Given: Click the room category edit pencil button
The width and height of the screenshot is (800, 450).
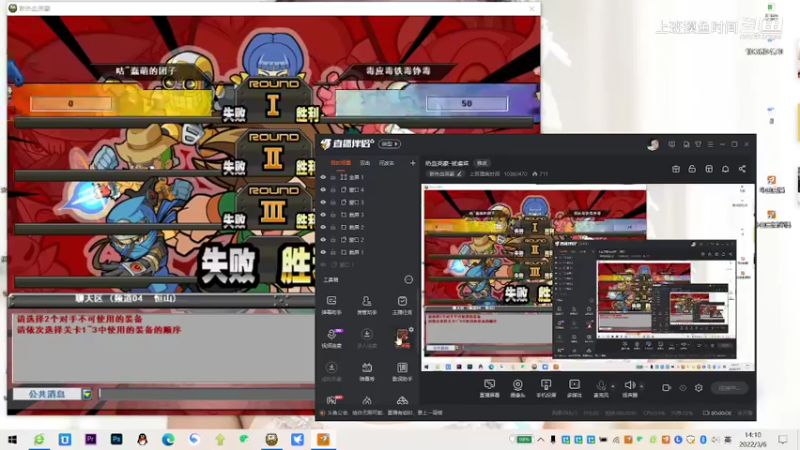Looking at the screenshot, I should click(x=445, y=174).
